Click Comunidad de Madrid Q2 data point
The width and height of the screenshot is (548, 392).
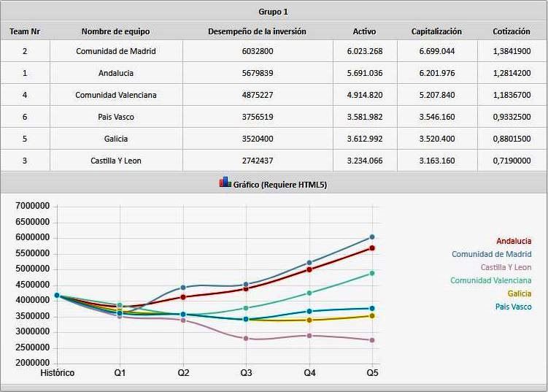tap(183, 288)
